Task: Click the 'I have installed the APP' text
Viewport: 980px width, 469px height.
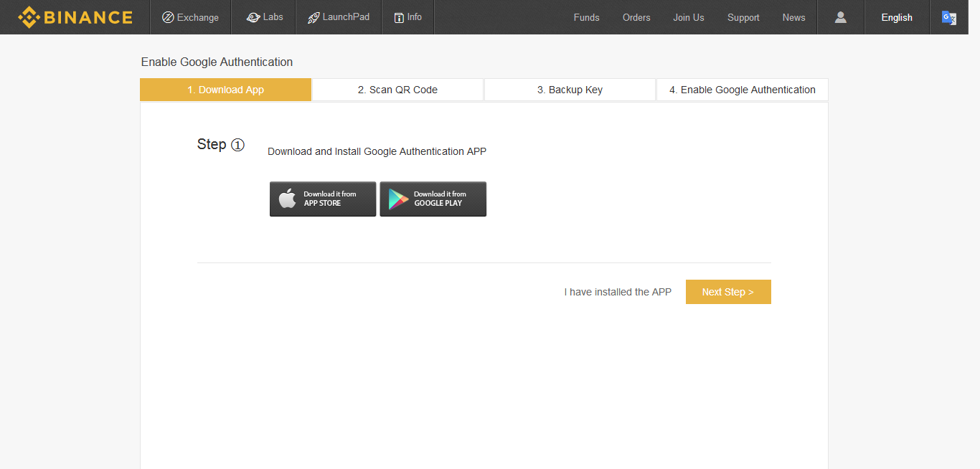Action: coord(618,292)
